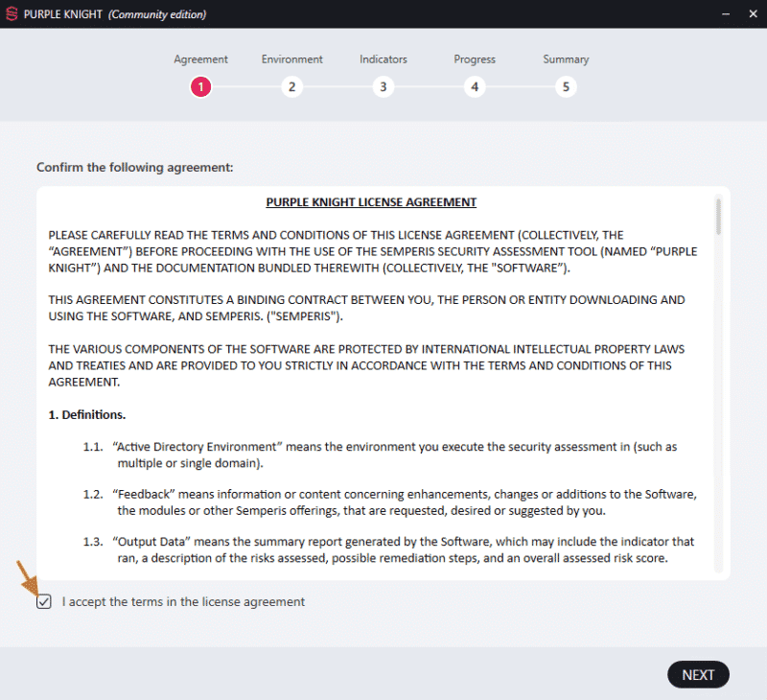Viewport: 767px width, 700px height.
Task: Click the 'Confirm the following agreement:' text
Action: click(x=135, y=167)
